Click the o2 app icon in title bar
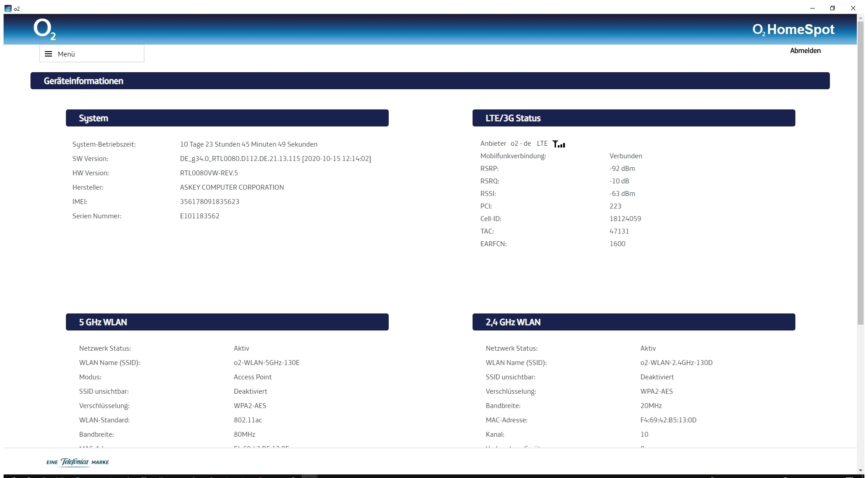Viewport: 868px width, 478px height. pos(8,9)
